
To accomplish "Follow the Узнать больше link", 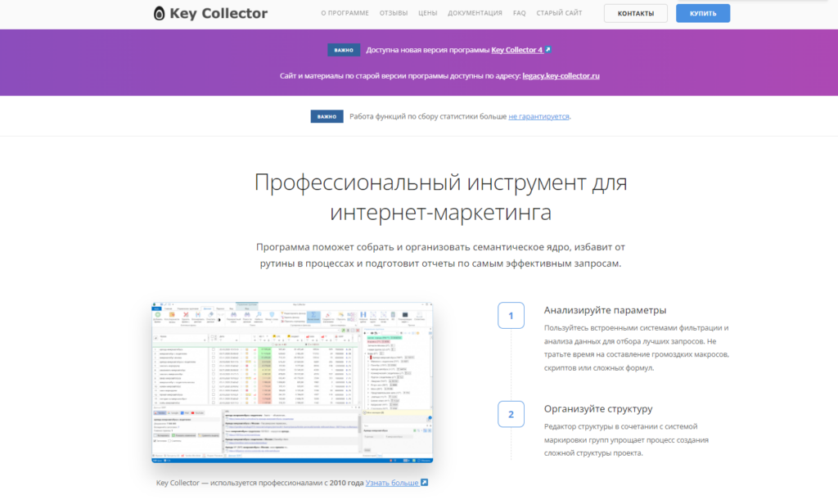I will coord(392,483).
